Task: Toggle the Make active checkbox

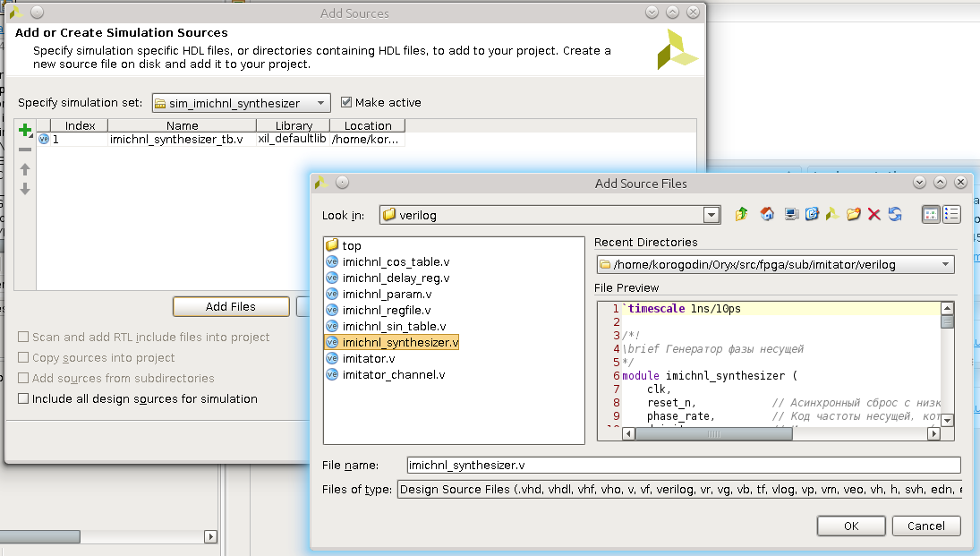Action: click(x=346, y=102)
